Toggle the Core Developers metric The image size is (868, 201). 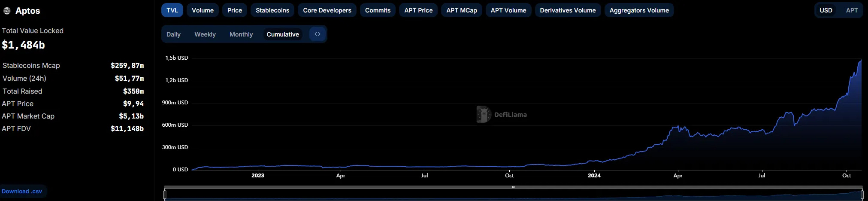tap(327, 10)
